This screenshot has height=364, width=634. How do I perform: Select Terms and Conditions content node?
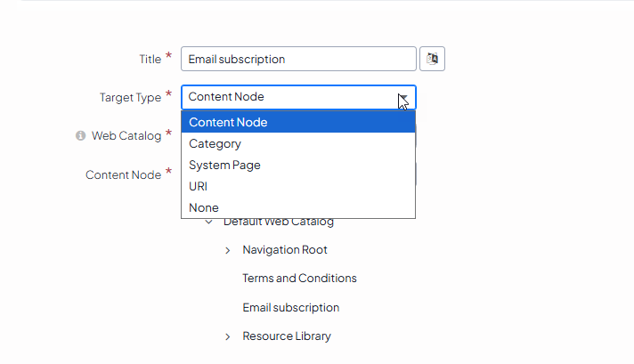[x=299, y=279]
